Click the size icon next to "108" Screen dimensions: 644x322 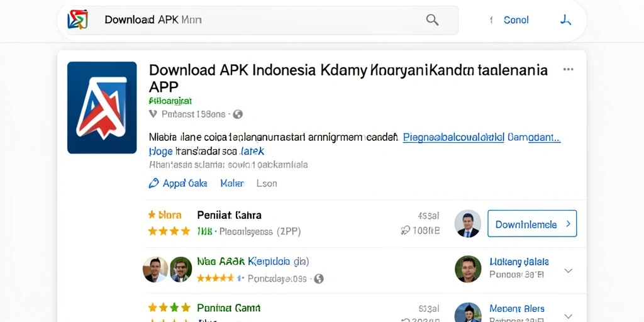pos(406,231)
